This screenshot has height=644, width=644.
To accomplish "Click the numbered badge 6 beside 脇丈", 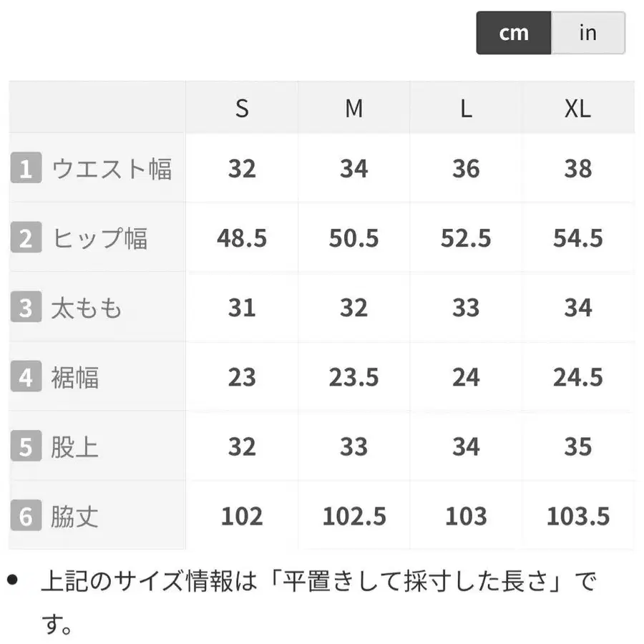I will [x=26, y=516].
